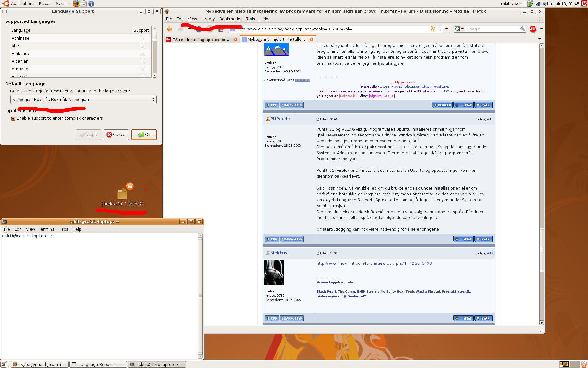This screenshot has height=368, width=588.
Task: Expand the address bar history dropdown
Action: coord(447,29)
